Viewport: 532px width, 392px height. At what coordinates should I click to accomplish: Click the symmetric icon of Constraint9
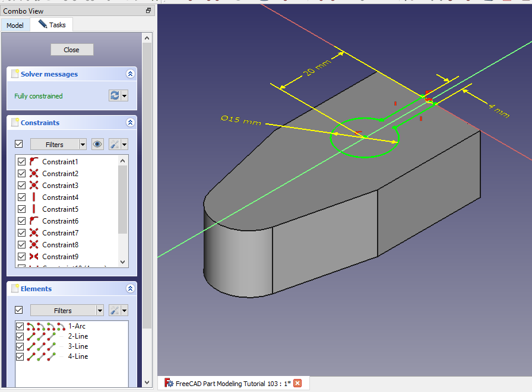pyautogui.click(x=34, y=257)
